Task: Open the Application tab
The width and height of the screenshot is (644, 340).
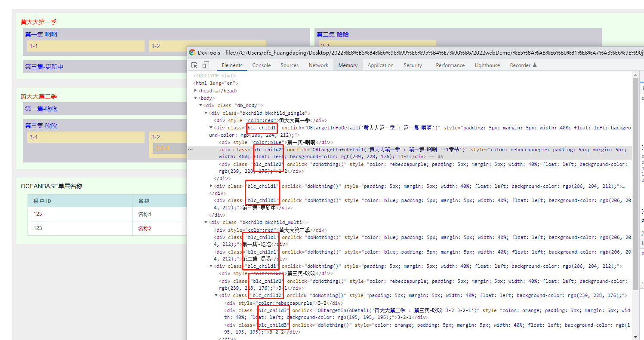Action: [380, 65]
